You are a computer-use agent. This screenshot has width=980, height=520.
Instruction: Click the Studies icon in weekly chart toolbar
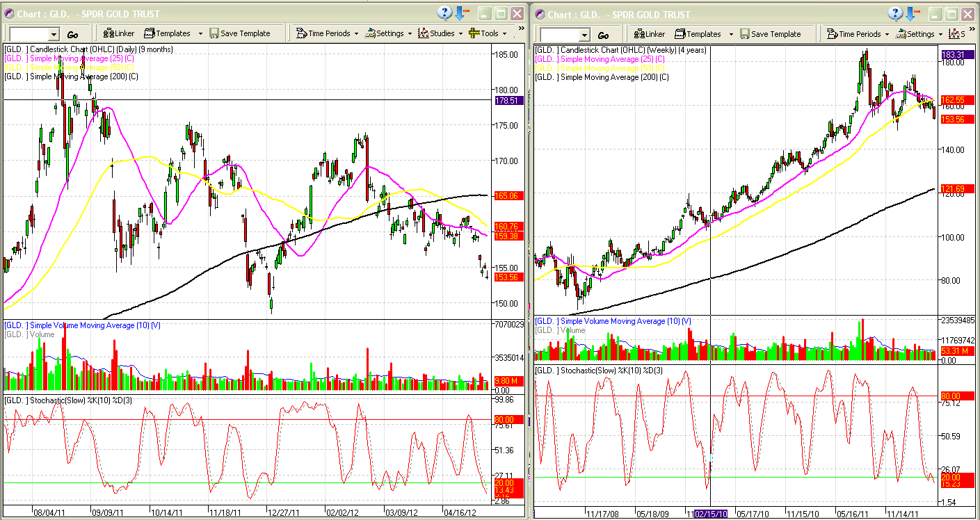click(x=954, y=34)
